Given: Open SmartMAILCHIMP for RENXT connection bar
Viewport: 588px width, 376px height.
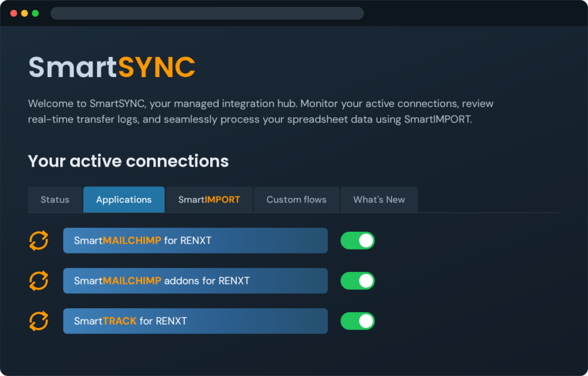Looking at the screenshot, I should tap(195, 240).
